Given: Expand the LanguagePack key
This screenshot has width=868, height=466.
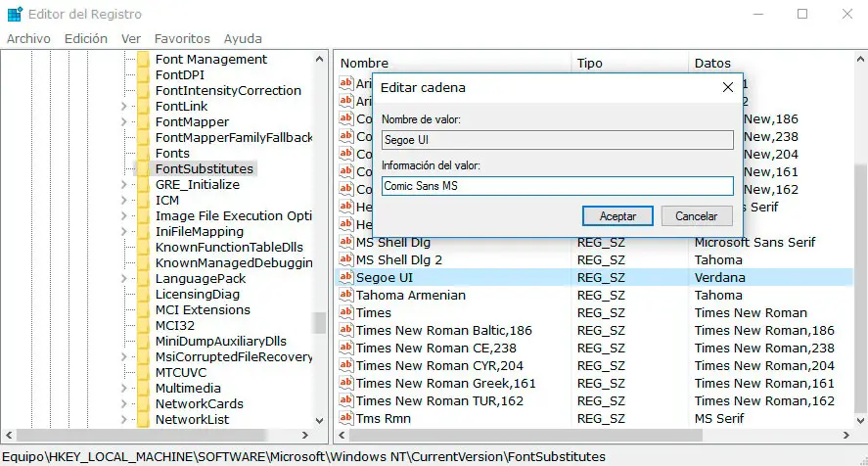Looking at the screenshot, I should [x=124, y=279].
